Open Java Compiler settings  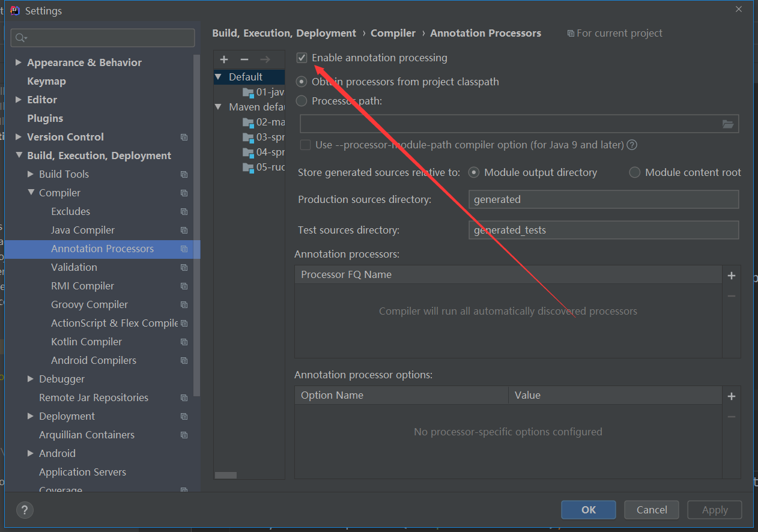(x=83, y=230)
